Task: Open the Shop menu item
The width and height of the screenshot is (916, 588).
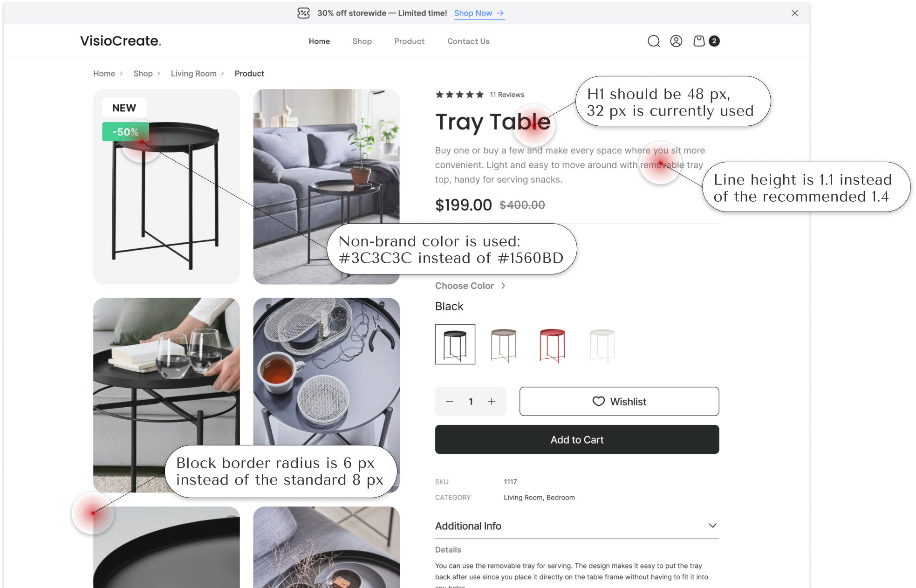Action: point(362,41)
